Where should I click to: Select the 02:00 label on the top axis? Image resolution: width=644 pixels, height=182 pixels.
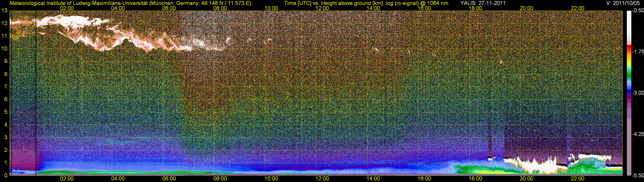(x=67, y=8)
